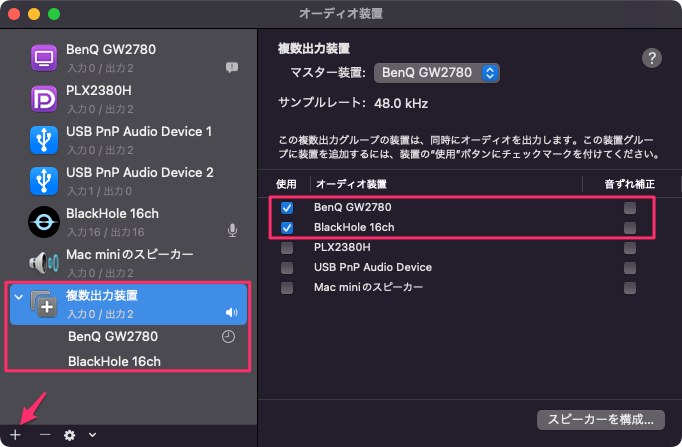Enable 音ずれ補正 for BenQ GW2780
The image size is (682, 447).
tap(630, 208)
